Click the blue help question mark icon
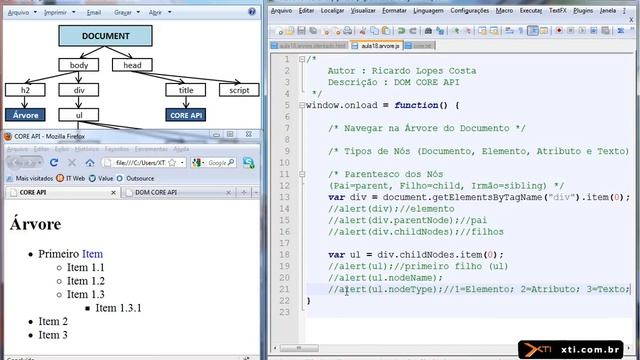 tap(252, 12)
